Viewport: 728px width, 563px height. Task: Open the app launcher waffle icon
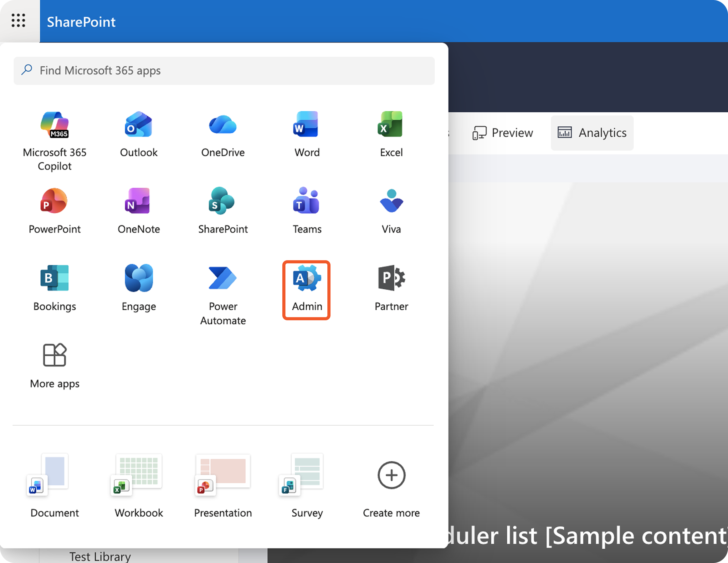click(x=18, y=21)
